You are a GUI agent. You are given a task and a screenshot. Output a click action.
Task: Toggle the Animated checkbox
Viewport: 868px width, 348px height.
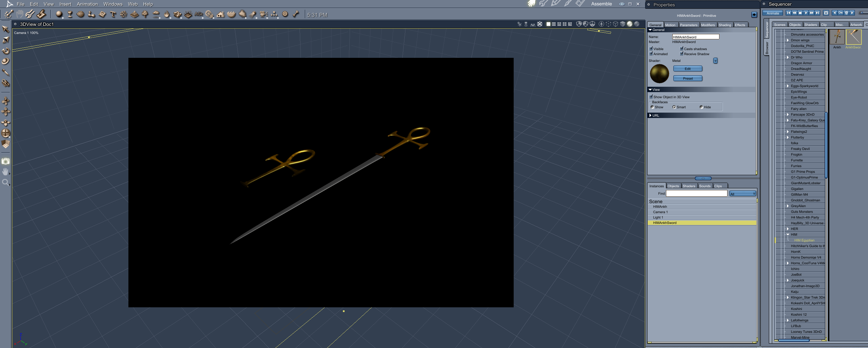pyautogui.click(x=651, y=53)
